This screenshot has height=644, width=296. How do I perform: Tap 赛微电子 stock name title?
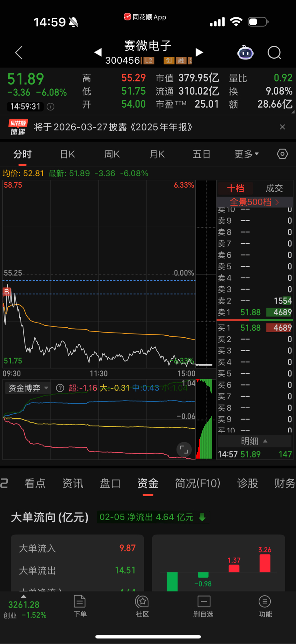148,46
